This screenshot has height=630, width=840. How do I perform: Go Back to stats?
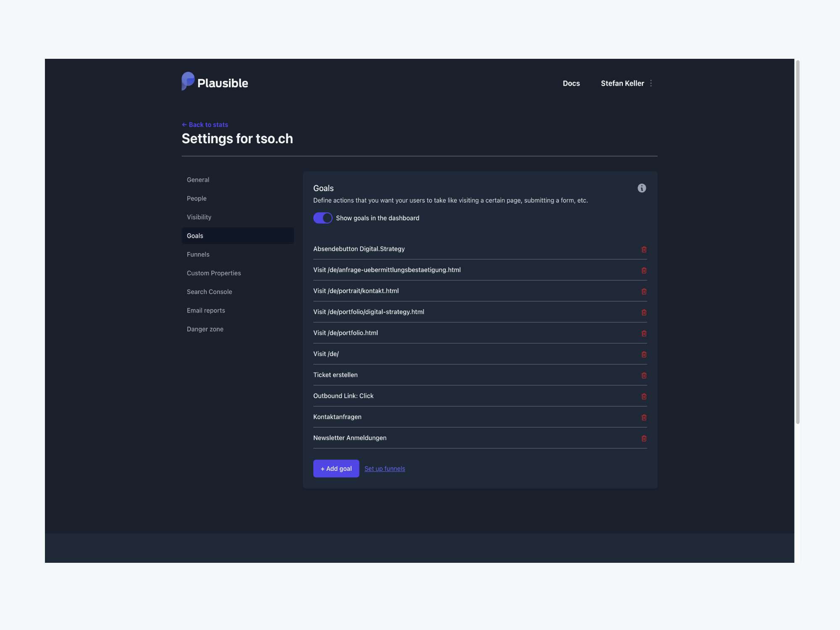(x=205, y=125)
